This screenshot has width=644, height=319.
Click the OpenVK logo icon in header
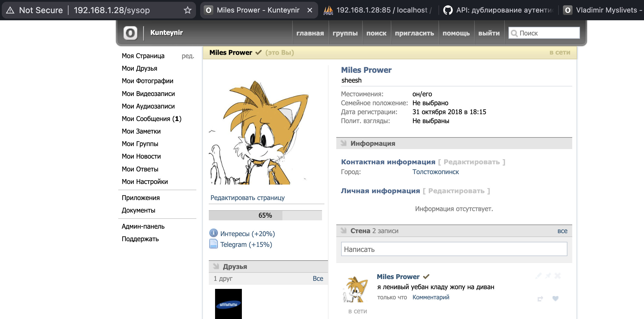(x=130, y=33)
